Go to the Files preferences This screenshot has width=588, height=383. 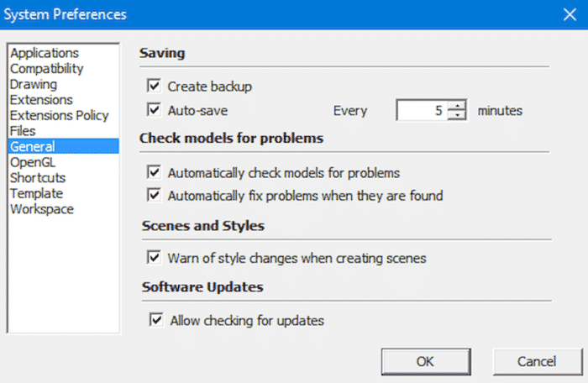pos(23,131)
